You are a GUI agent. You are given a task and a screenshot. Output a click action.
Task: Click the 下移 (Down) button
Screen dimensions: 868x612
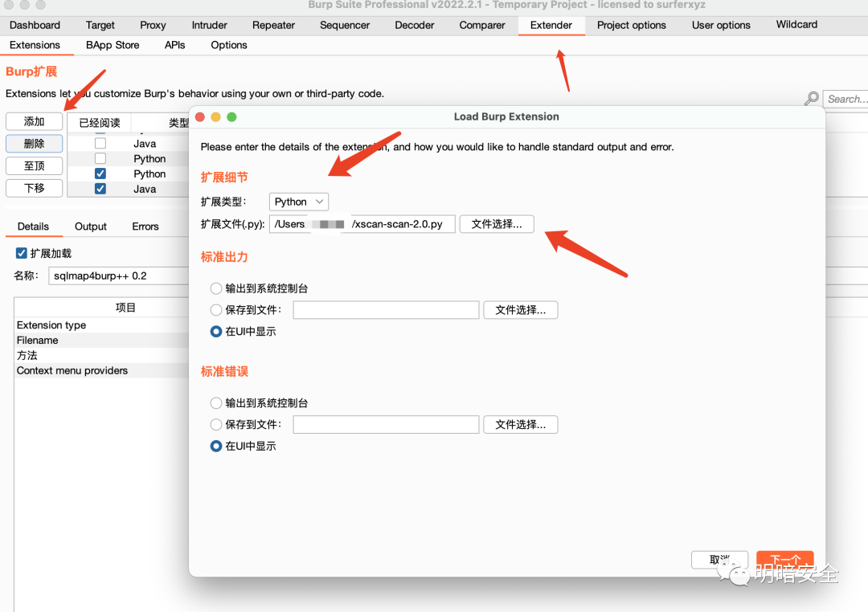click(x=35, y=188)
